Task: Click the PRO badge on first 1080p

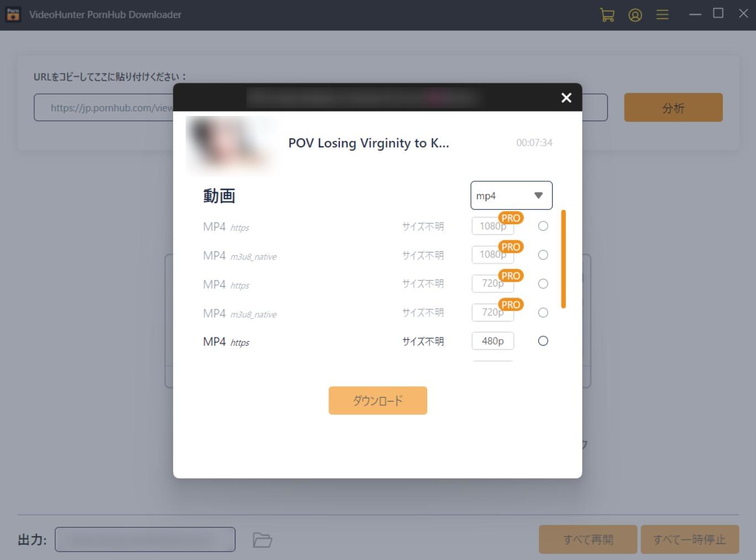Action: pos(511,218)
